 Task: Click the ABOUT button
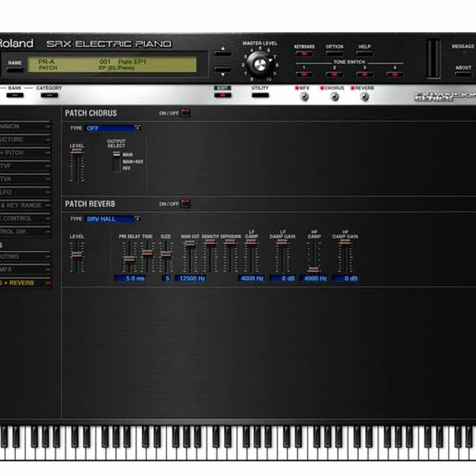click(463, 74)
